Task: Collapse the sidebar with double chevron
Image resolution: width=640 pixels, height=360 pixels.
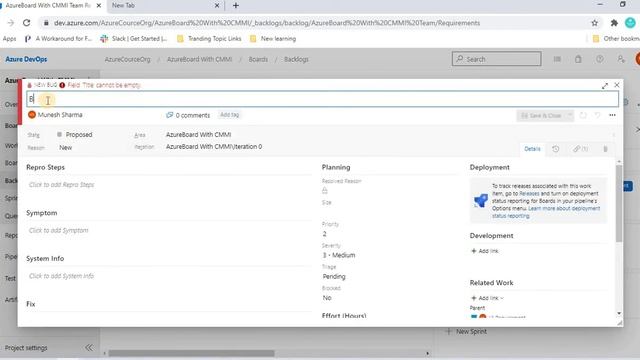Action: (89, 348)
